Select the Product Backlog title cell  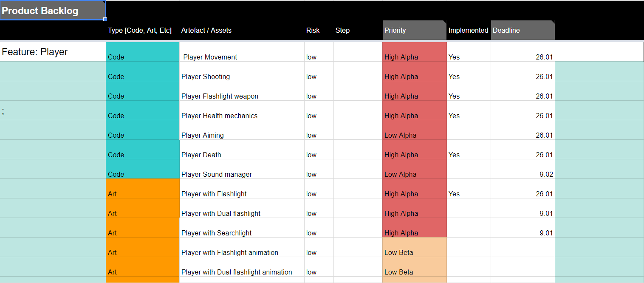click(53, 11)
